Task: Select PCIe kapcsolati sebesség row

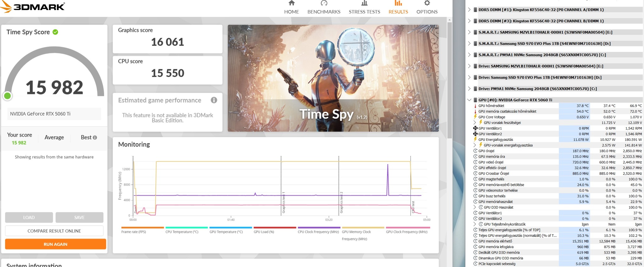Action: (x=557, y=264)
